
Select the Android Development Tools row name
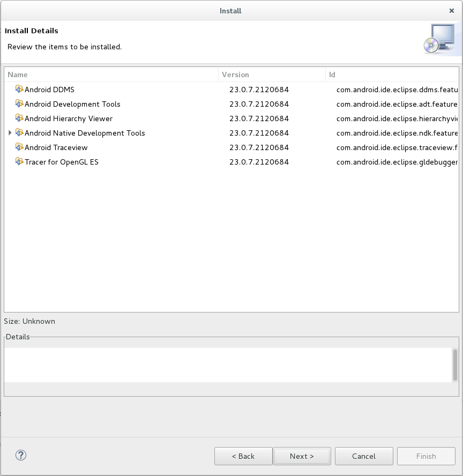pyautogui.click(x=72, y=104)
